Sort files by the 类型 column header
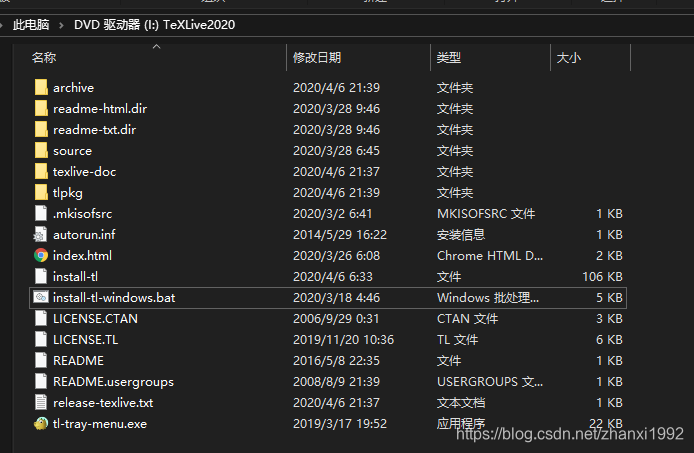 point(449,58)
